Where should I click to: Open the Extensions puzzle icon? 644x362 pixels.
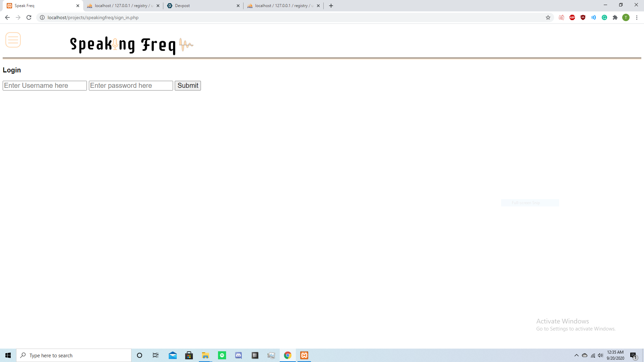pyautogui.click(x=615, y=17)
